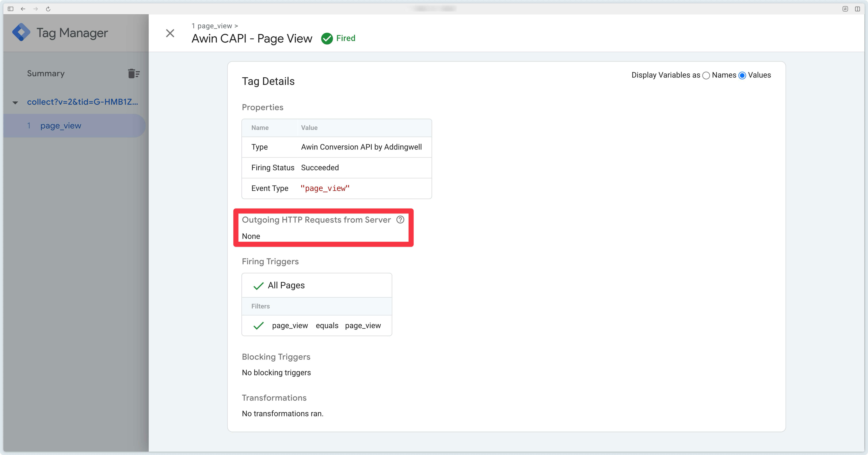Click the 'Fired' status label

tap(346, 38)
